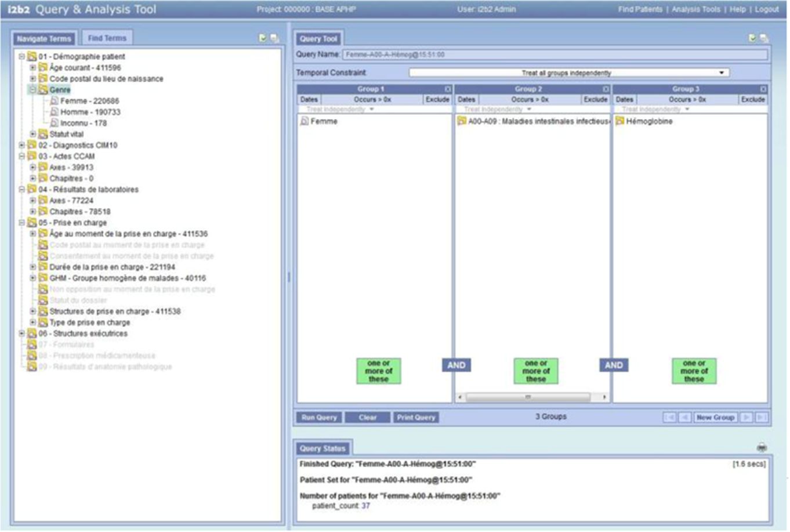This screenshot has height=532, width=790.
Task: Expand the 02 - Diagnostics CIM10 node
Action: pos(22,145)
